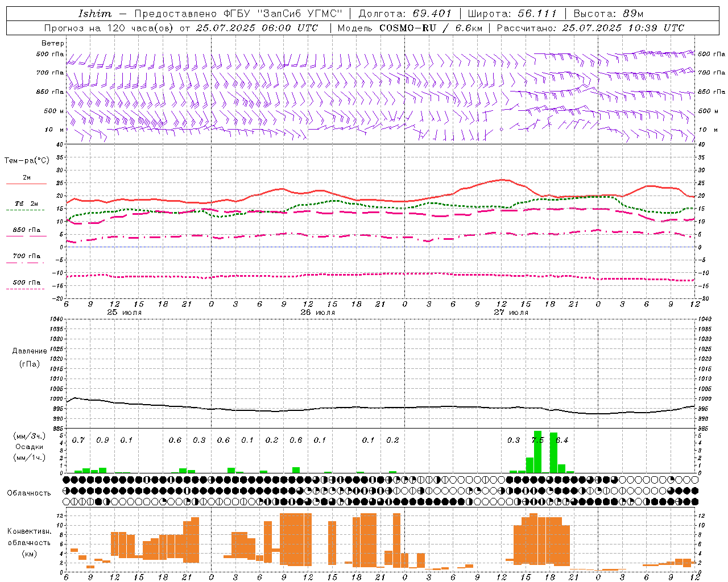The height and width of the screenshot is (582, 728).
Task: Click the latitude value "Широта: 56.111"
Action: [x=512, y=14]
